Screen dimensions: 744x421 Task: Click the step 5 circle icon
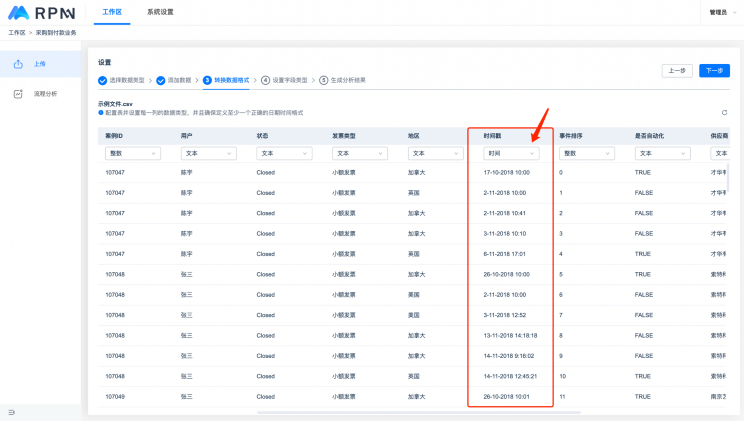[323, 80]
